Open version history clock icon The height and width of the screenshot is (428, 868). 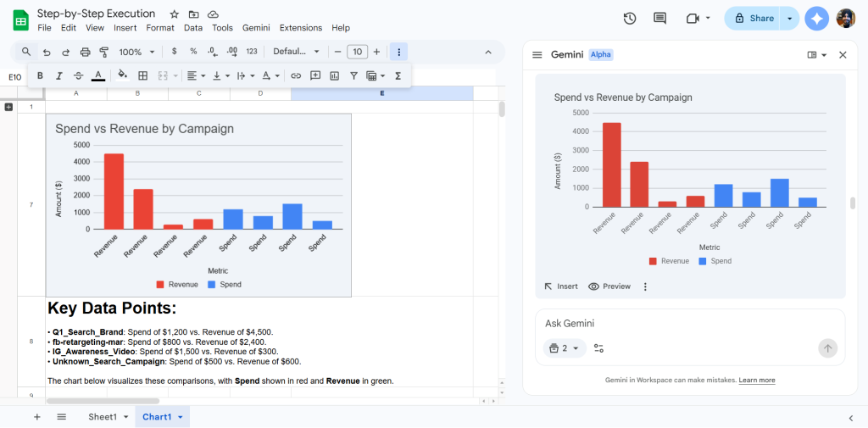pyautogui.click(x=630, y=19)
